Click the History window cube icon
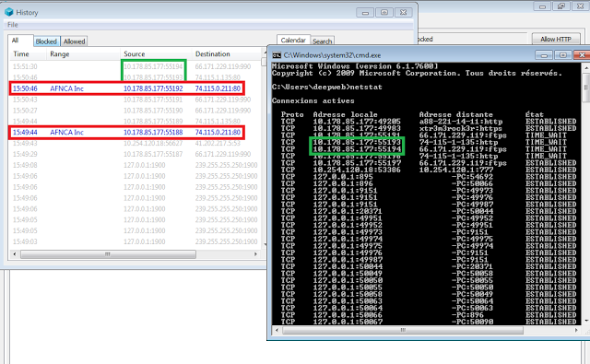The width and height of the screenshot is (590, 364). pyautogui.click(x=9, y=12)
